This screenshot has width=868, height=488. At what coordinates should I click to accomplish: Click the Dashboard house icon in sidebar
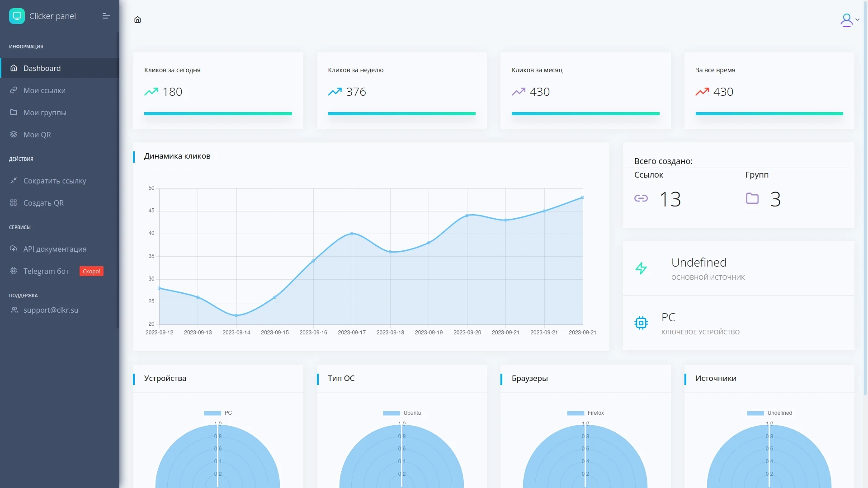point(14,68)
